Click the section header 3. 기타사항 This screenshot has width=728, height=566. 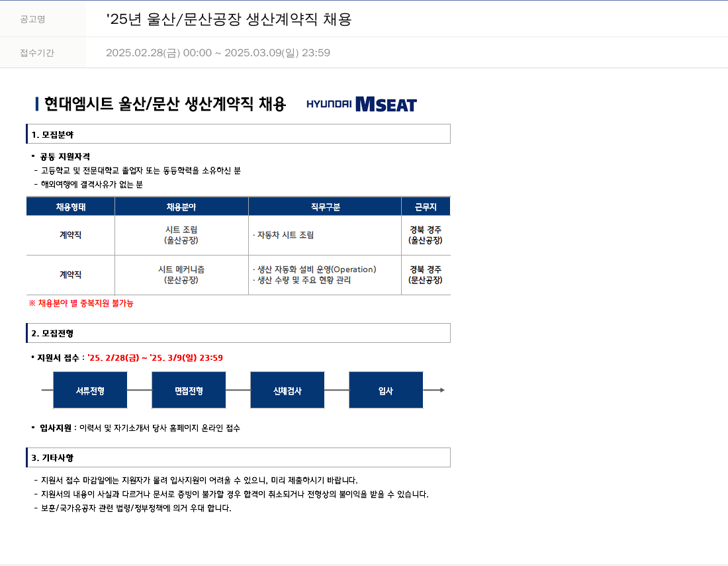click(x=238, y=457)
